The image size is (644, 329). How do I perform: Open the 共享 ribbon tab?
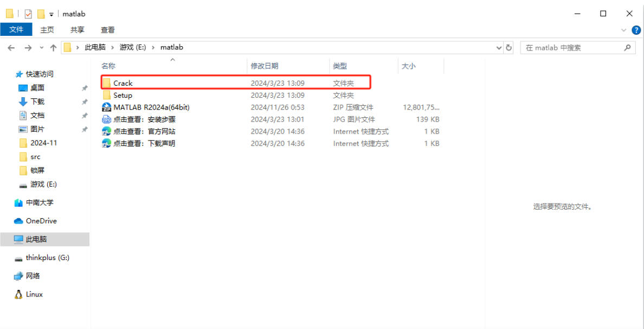pos(77,30)
